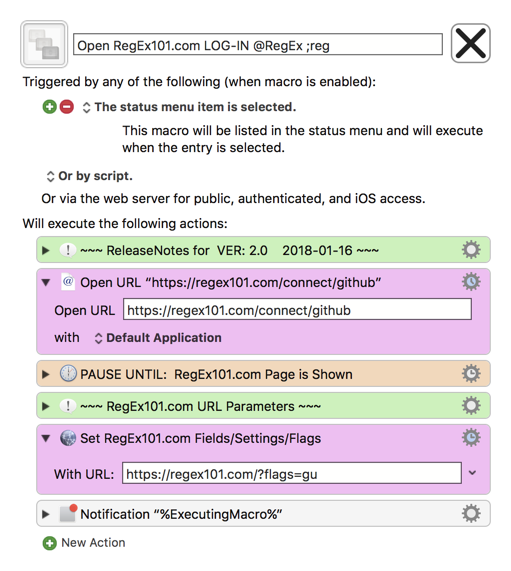The height and width of the screenshot is (571, 511).
Task: Click the green New Action plus icon
Action: [50, 543]
